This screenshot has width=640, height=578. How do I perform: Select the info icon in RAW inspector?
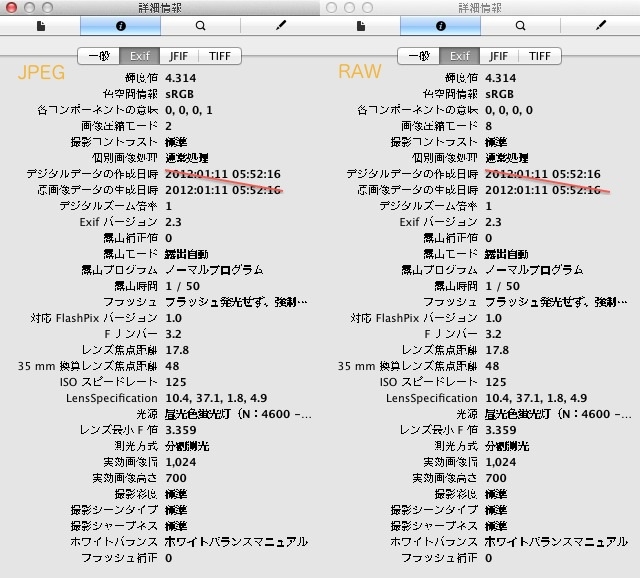[x=440, y=26]
